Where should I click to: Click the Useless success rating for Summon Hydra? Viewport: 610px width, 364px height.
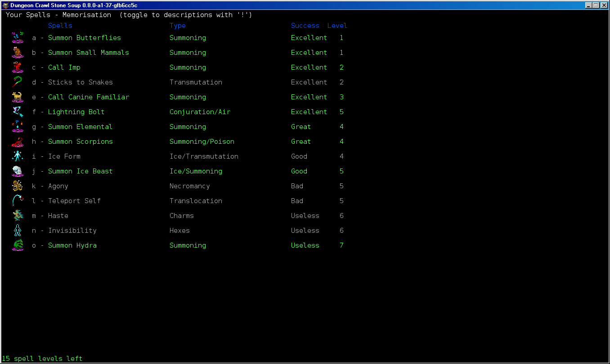tap(305, 245)
